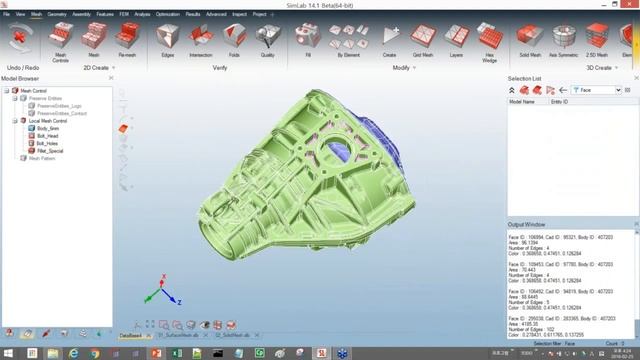640x360 pixels.
Task: Open the Grid Mesh tool
Action: click(x=423, y=40)
